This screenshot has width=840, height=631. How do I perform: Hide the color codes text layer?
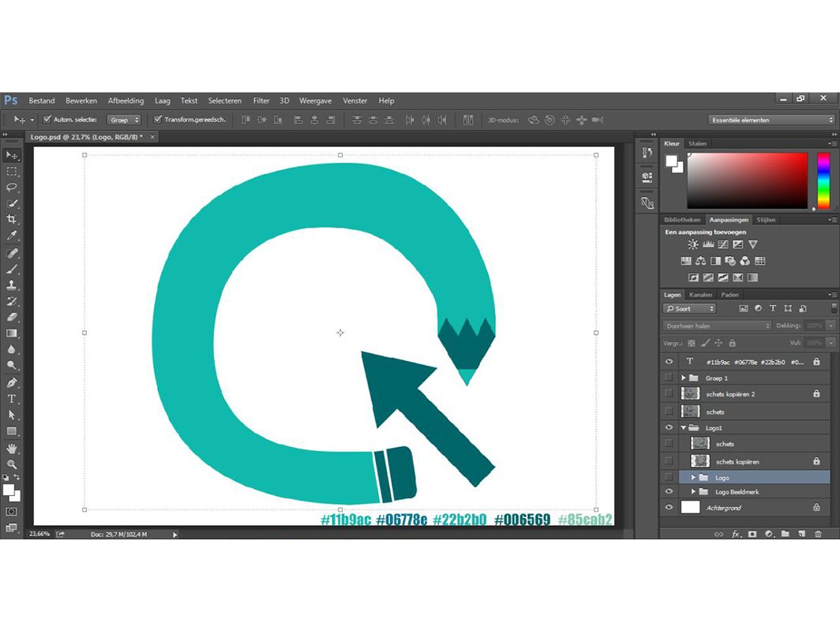pos(669,362)
